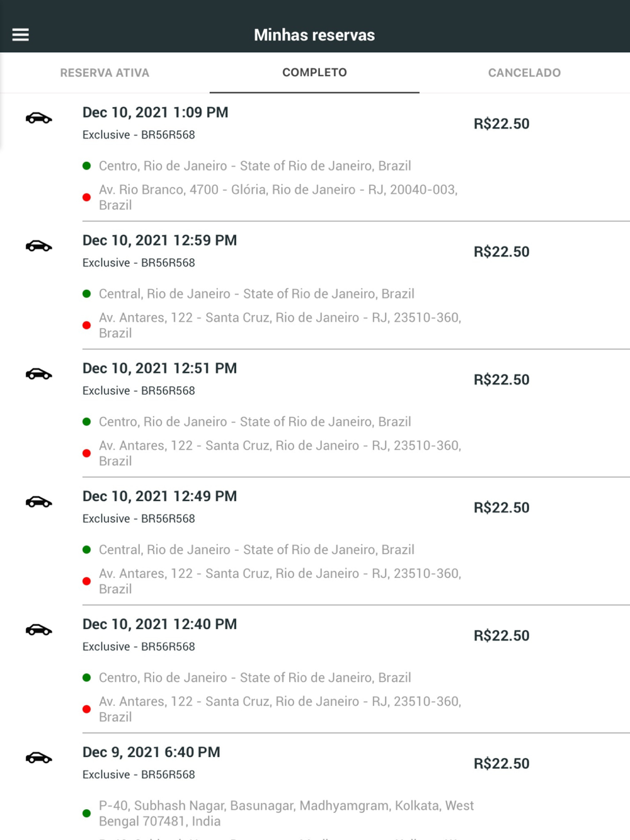This screenshot has width=630, height=840.
Task: Select the Completo tab
Action: pos(314,73)
